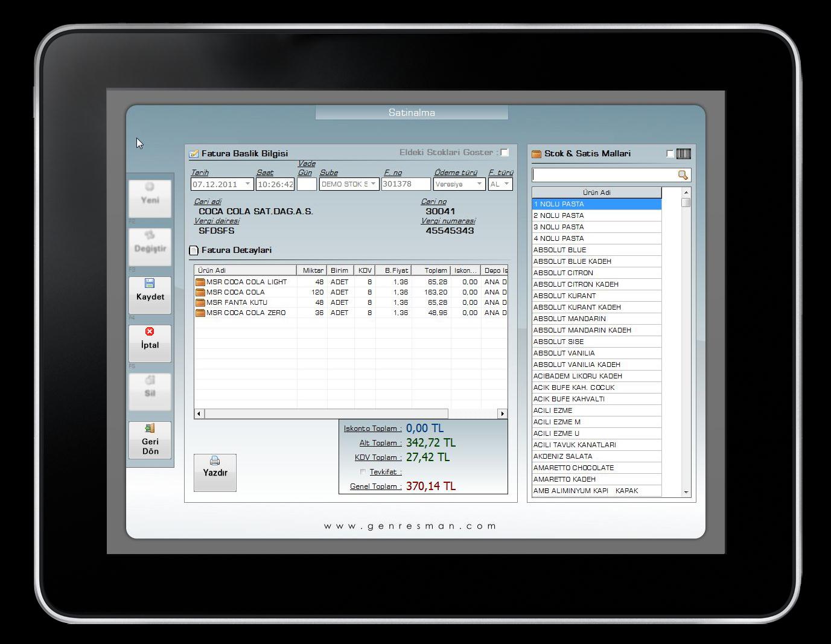831x644 pixels.
Task: Select ACILI EZME M item
Action: (x=597, y=422)
